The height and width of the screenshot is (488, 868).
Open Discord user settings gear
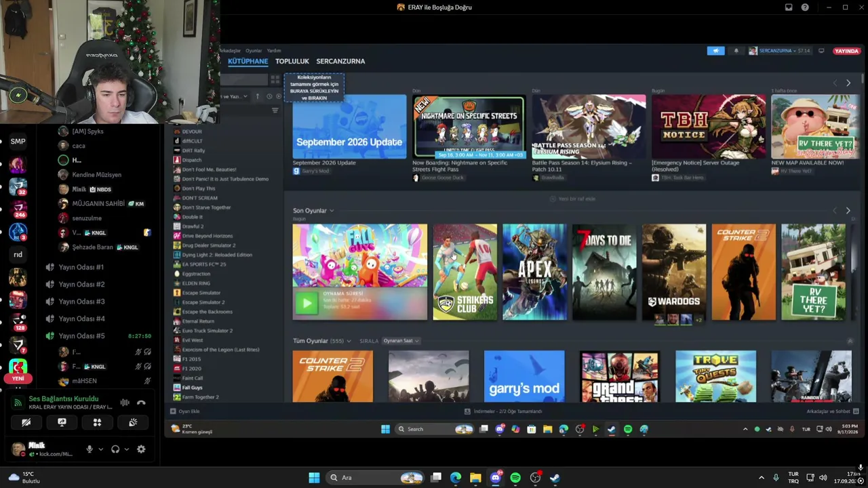[x=141, y=449]
